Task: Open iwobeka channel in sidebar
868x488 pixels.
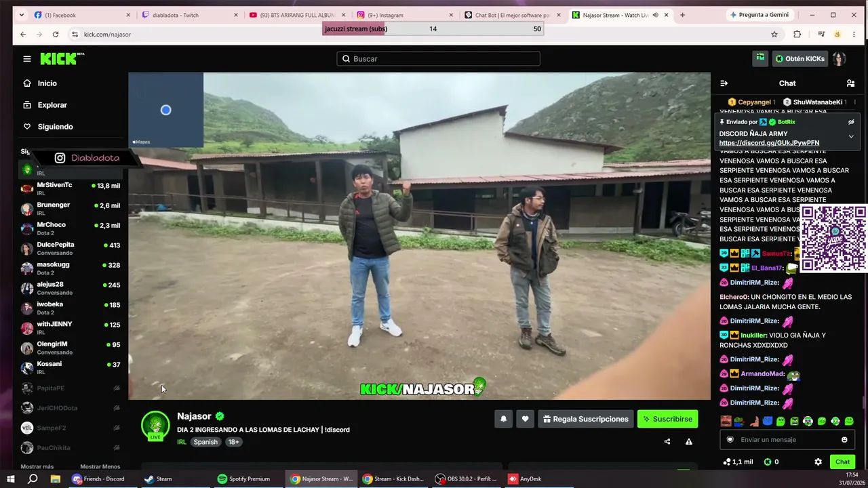Action: pos(71,308)
